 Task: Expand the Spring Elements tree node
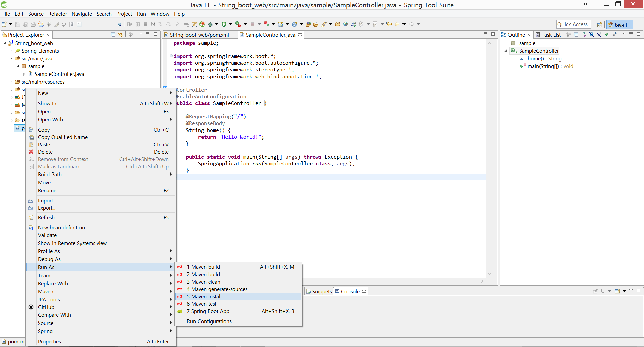click(11, 51)
